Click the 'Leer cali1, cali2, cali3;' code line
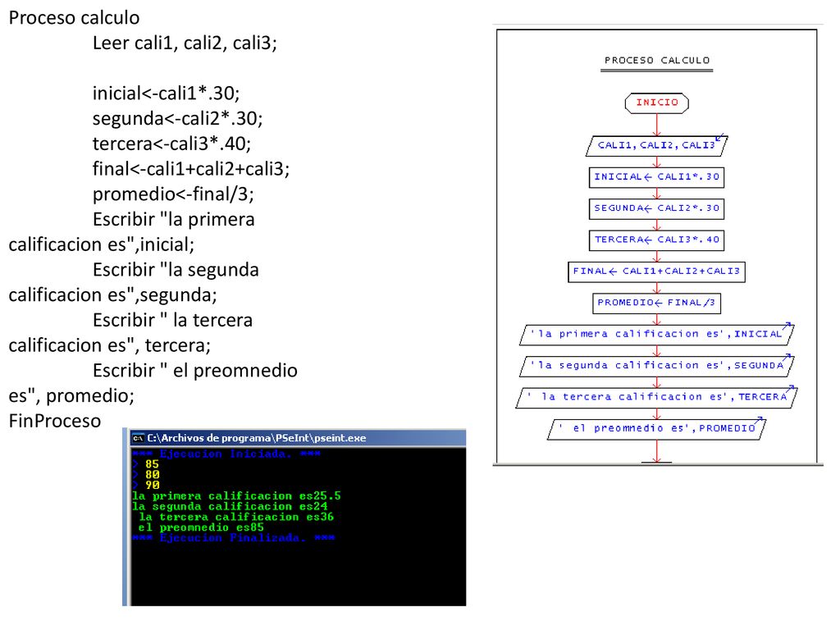This screenshot has height=630, width=840. (x=185, y=43)
